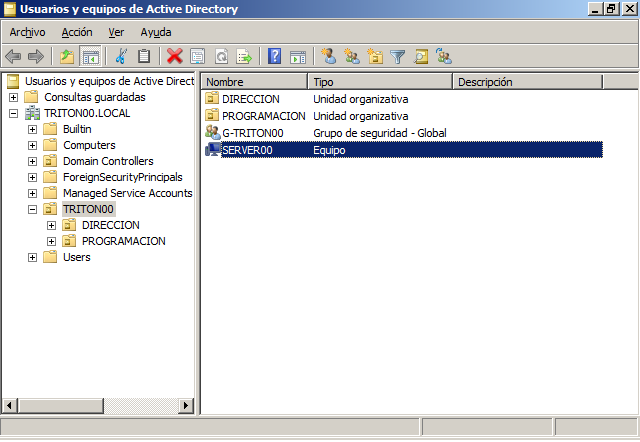This screenshot has width=640, height=442.
Task: Expand the Users container
Action: tap(32, 257)
